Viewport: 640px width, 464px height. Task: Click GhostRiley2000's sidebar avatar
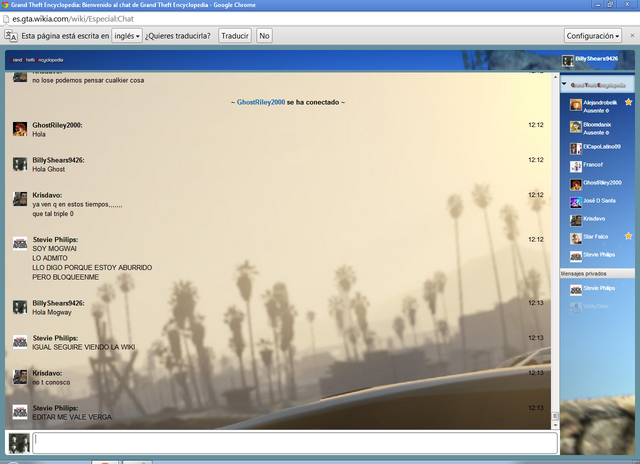point(576,184)
